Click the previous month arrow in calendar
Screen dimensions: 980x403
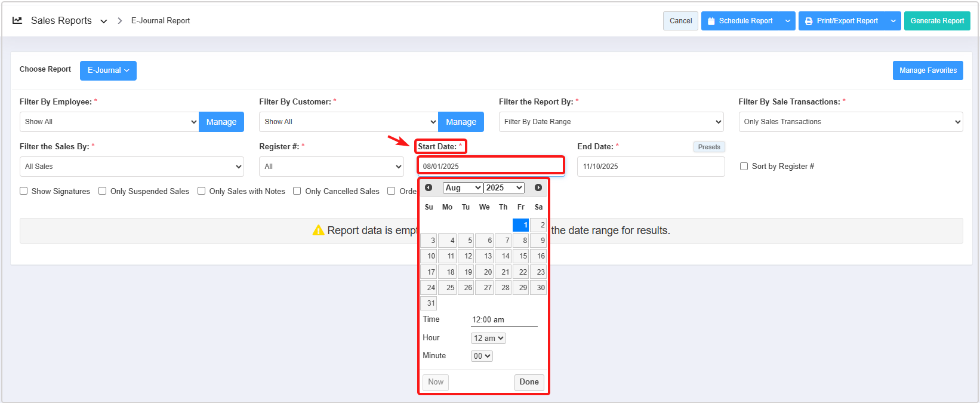[x=429, y=187]
